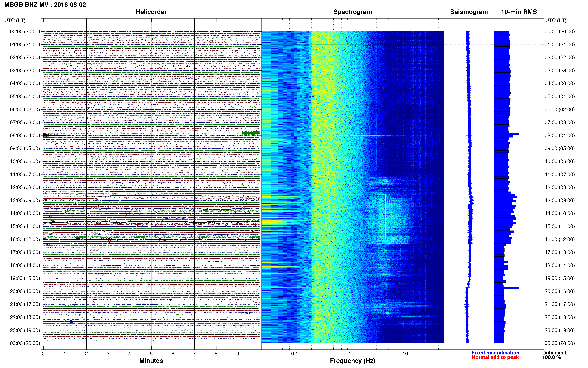Click the Data avail. label
Image resolution: width=588 pixels, height=368 pixels.
pos(555,353)
